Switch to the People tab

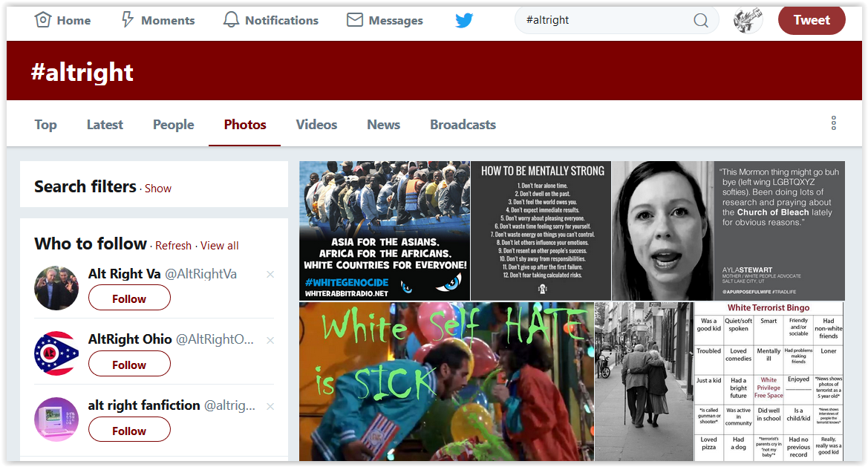pos(173,125)
